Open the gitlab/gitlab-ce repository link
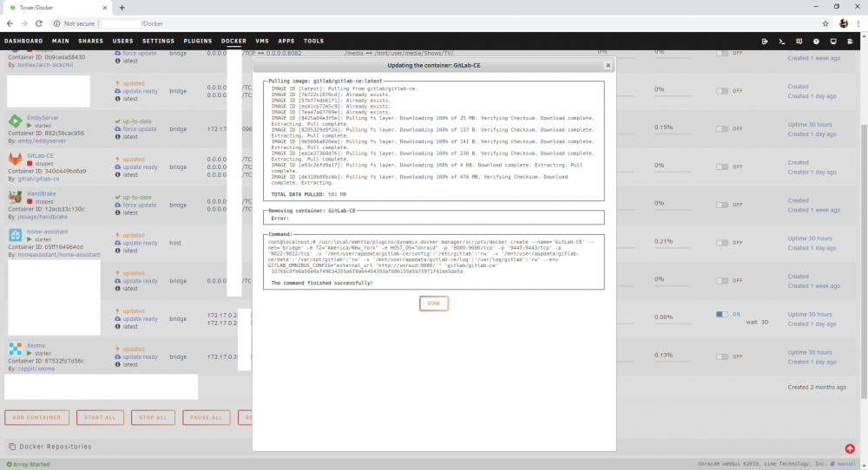Image resolution: width=868 pixels, height=470 pixels. coord(38,180)
